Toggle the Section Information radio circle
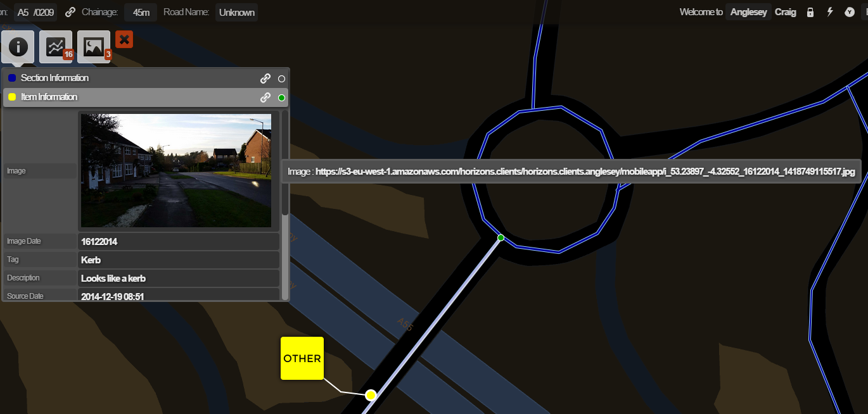 click(282, 79)
